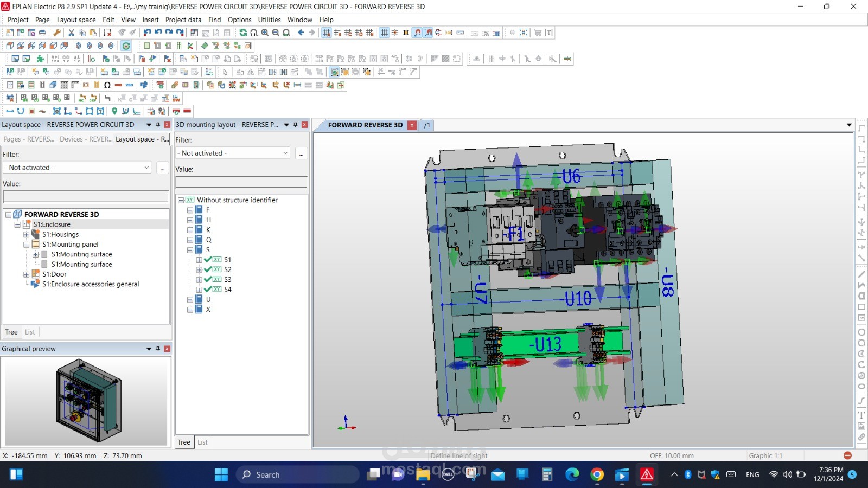
Task: Close the Graphical preview panel
Action: tap(167, 349)
